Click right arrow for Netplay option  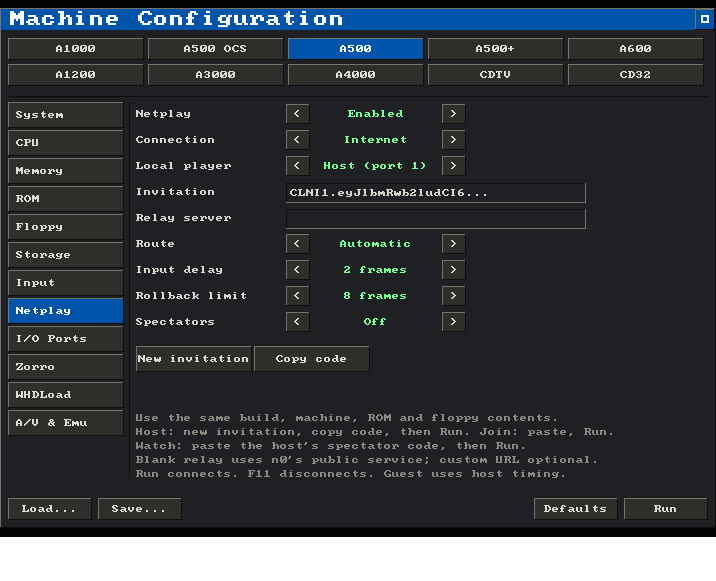tap(453, 114)
